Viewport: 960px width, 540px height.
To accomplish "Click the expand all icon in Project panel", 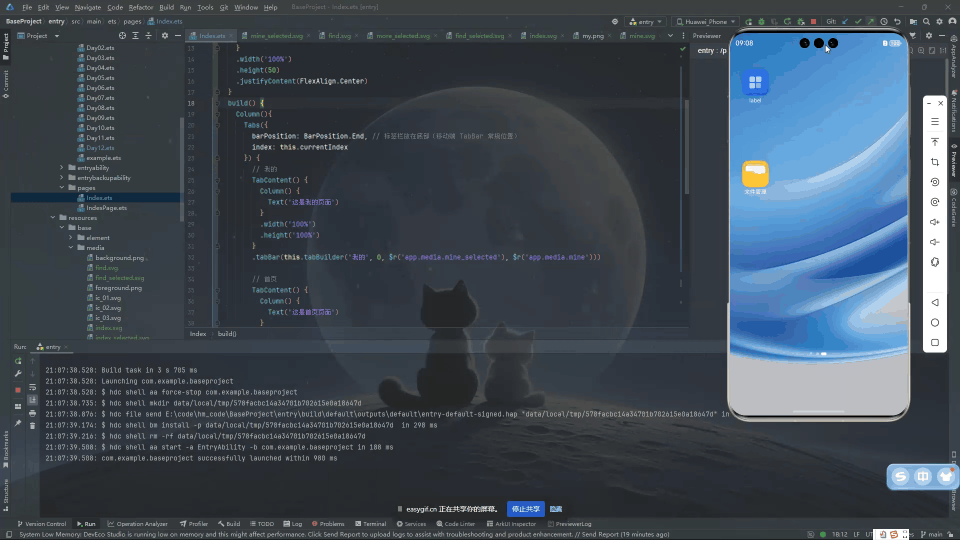I will click(135, 36).
